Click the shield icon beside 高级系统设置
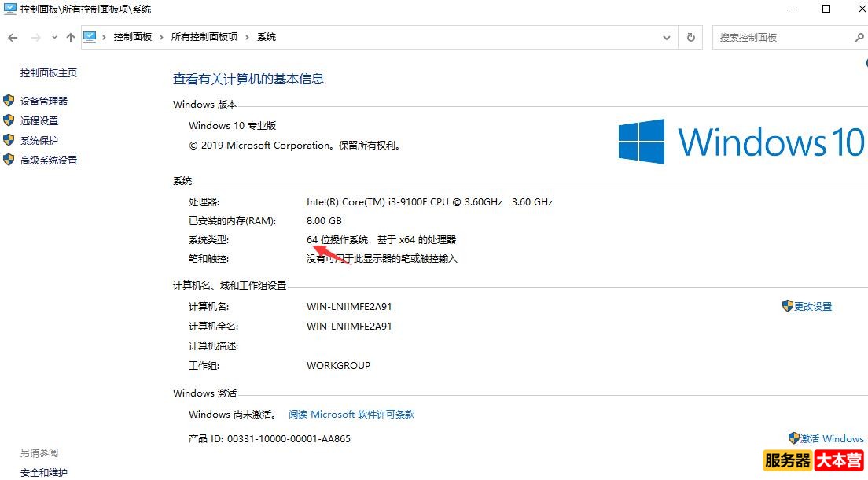Image resolution: width=868 pixels, height=480 pixels. [9, 160]
